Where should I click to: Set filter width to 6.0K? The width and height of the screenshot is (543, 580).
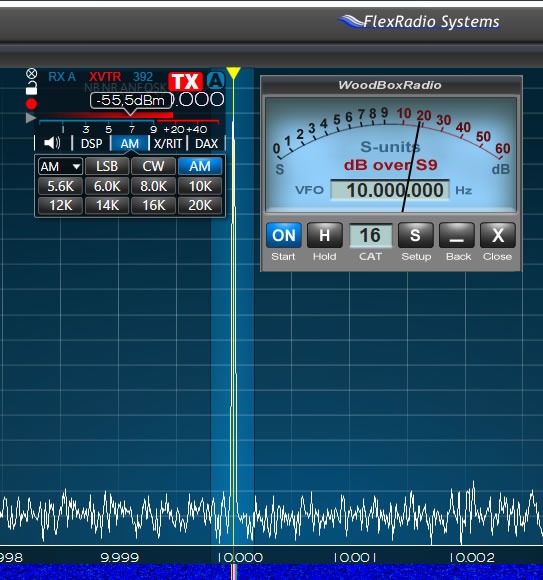pyautogui.click(x=107, y=186)
